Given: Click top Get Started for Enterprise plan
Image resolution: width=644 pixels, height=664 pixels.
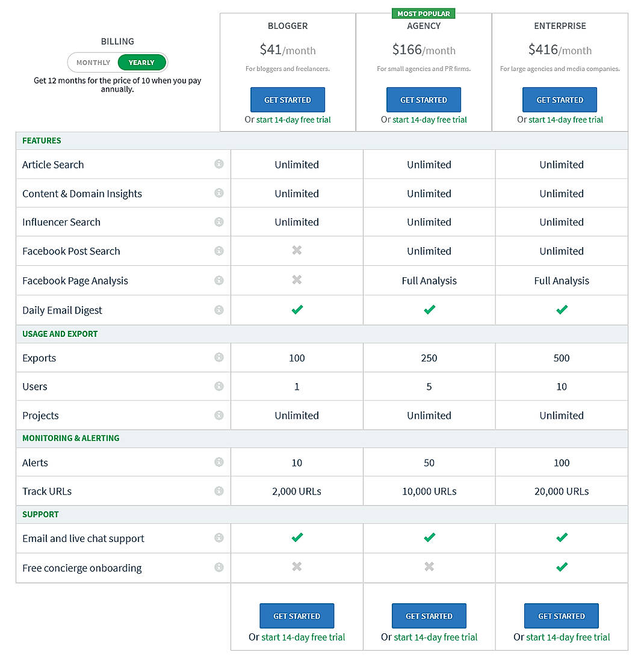Looking at the screenshot, I should (560, 100).
